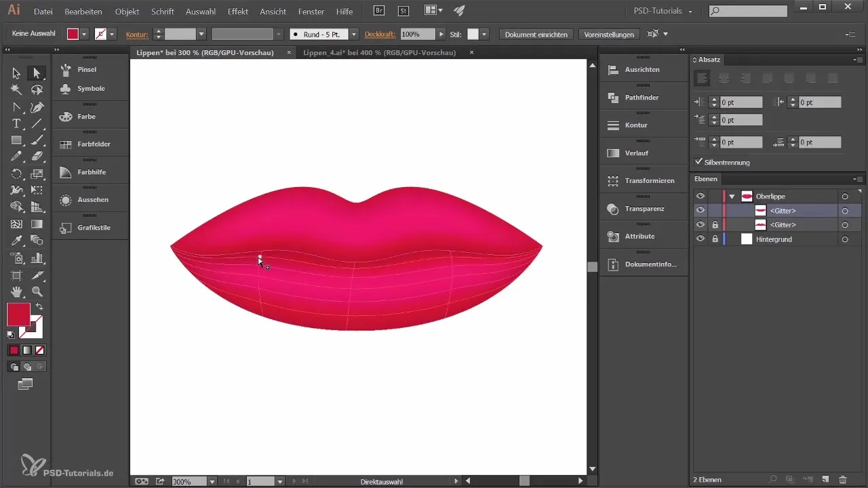868x488 pixels.
Task: Select the Zoom magnifier tool
Action: pyautogui.click(x=37, y=291)
